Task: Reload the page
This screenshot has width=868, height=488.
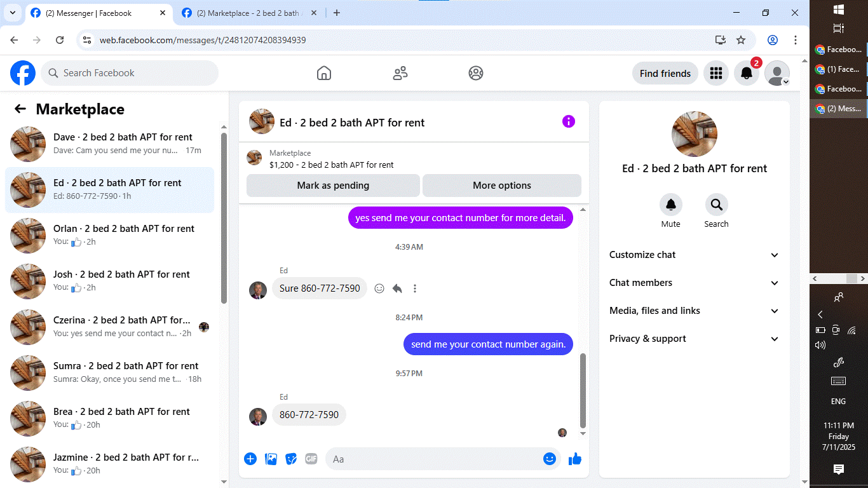Action: click(x=60, y=40)
